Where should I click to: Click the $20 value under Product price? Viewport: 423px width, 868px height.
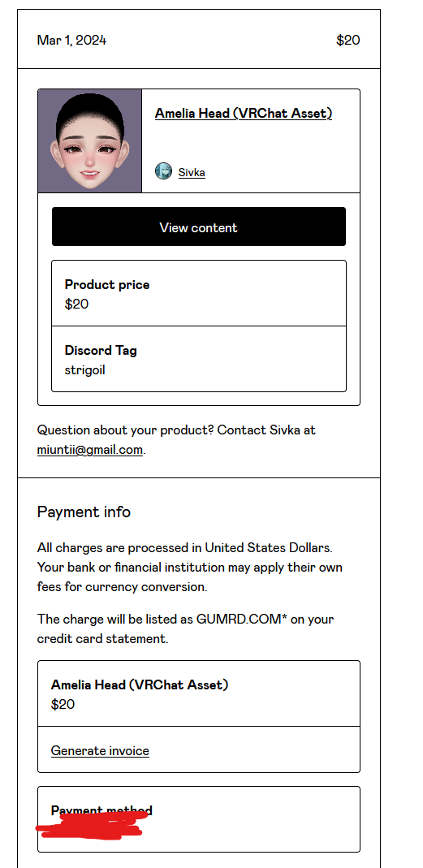(x=76, y=304)
